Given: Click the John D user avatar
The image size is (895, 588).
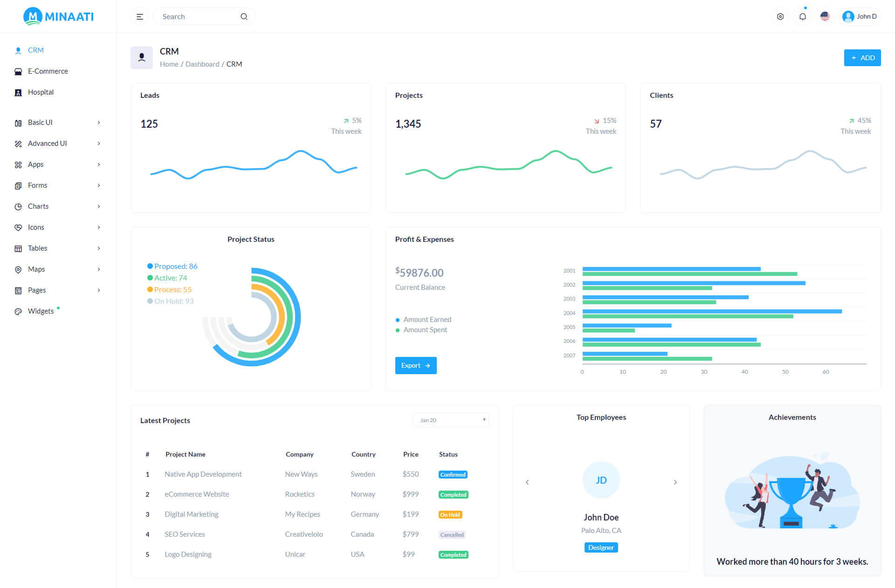Looking at the screenshot, I should 848,17.
